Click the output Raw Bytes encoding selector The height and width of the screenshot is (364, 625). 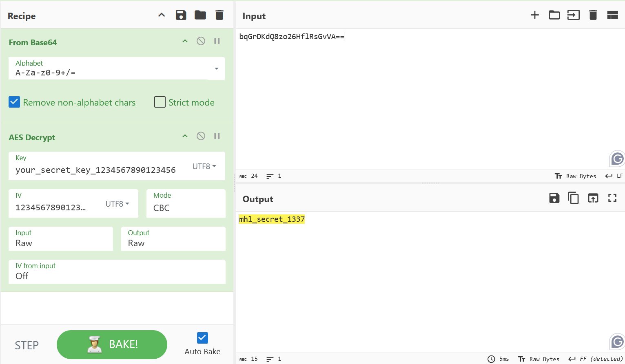539,359
